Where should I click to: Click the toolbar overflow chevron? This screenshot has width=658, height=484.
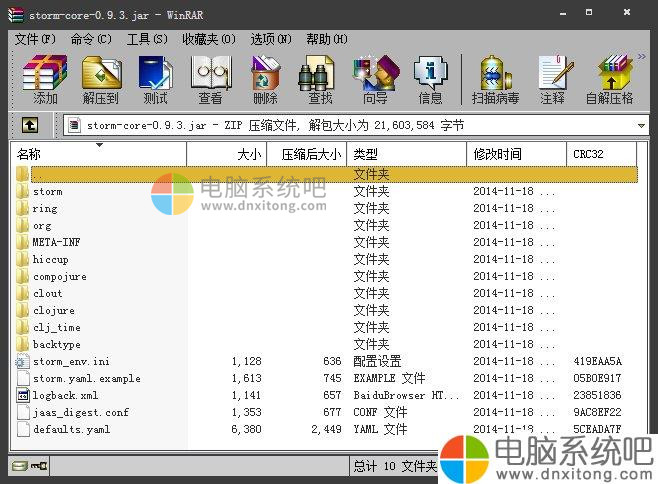642,56
